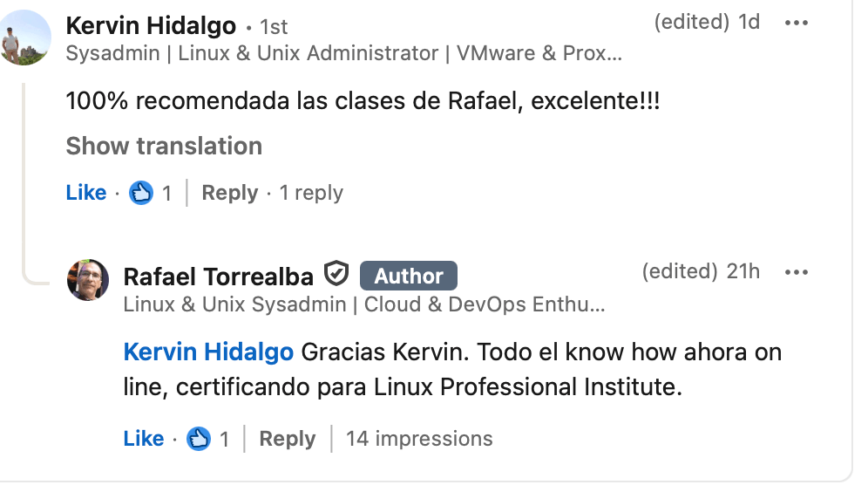Open three-dot menu on Kervin's comment
Viewport: 868px width, 485px height.
(x=797, y=24)
